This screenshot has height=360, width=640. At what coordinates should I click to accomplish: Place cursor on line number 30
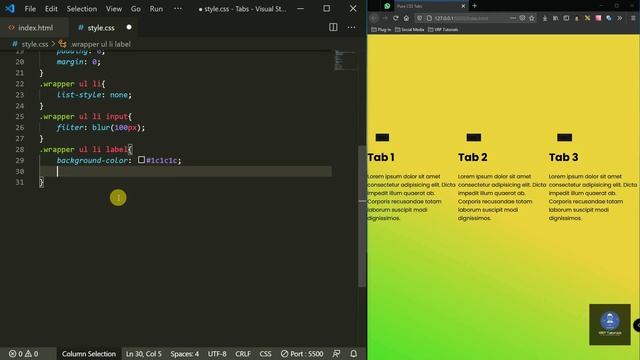20,171
